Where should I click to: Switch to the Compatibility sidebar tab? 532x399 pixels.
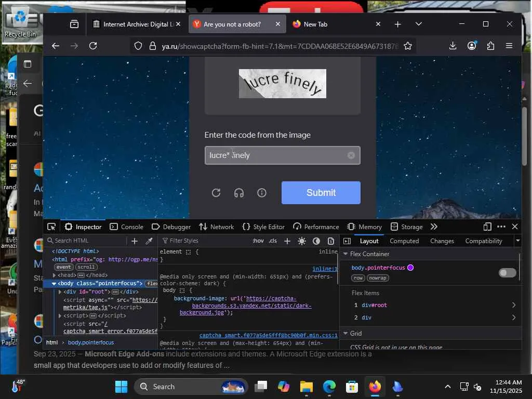click(x=484, y=241)
